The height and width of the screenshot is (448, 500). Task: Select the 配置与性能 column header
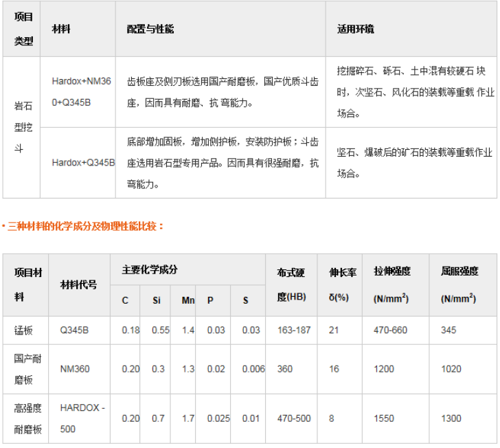pyautogui.click(x=150, y=30)
